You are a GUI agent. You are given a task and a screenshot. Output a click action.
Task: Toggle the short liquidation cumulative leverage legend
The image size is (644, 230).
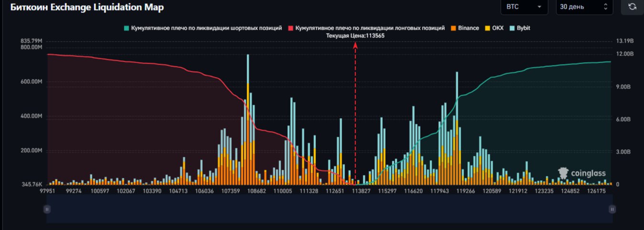(203, 28)
